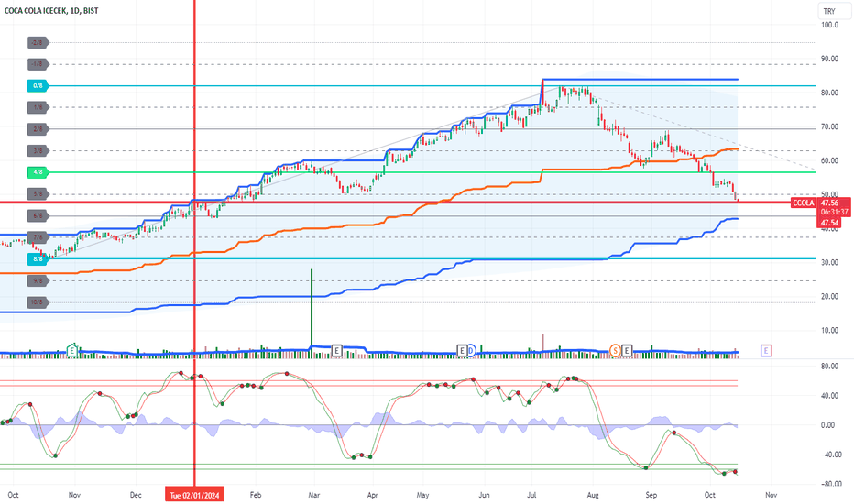Click the 30.00 price axis label
Screen dimensions: 854x504
click(830, 263)
